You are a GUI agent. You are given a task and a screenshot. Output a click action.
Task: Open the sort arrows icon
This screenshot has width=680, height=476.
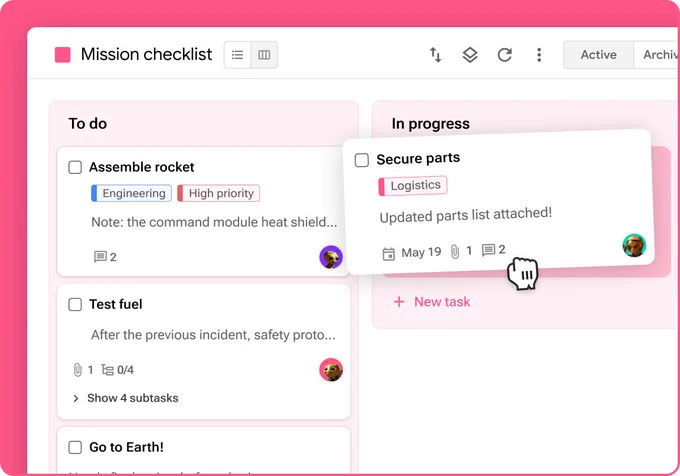pos(435,55)
